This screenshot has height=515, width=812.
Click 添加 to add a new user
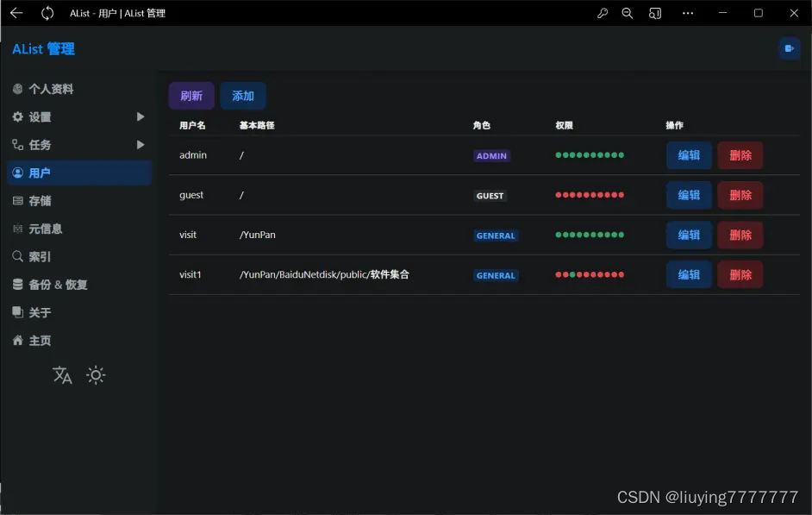point(242,95)
